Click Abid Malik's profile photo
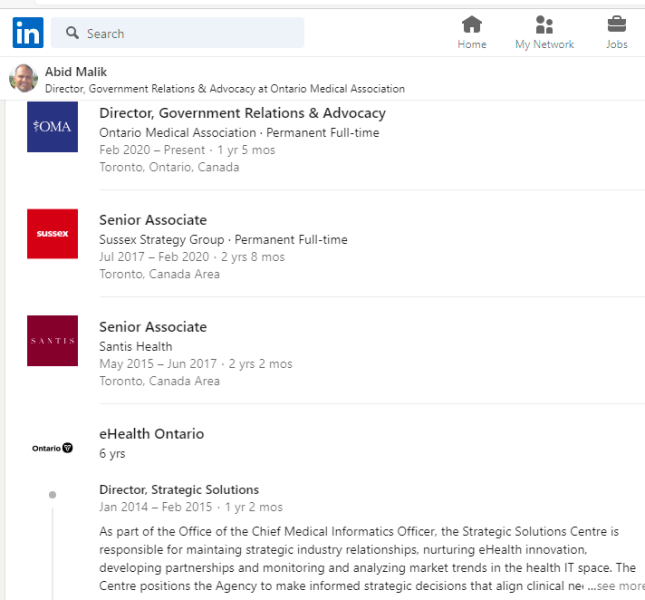 [23, 78]
